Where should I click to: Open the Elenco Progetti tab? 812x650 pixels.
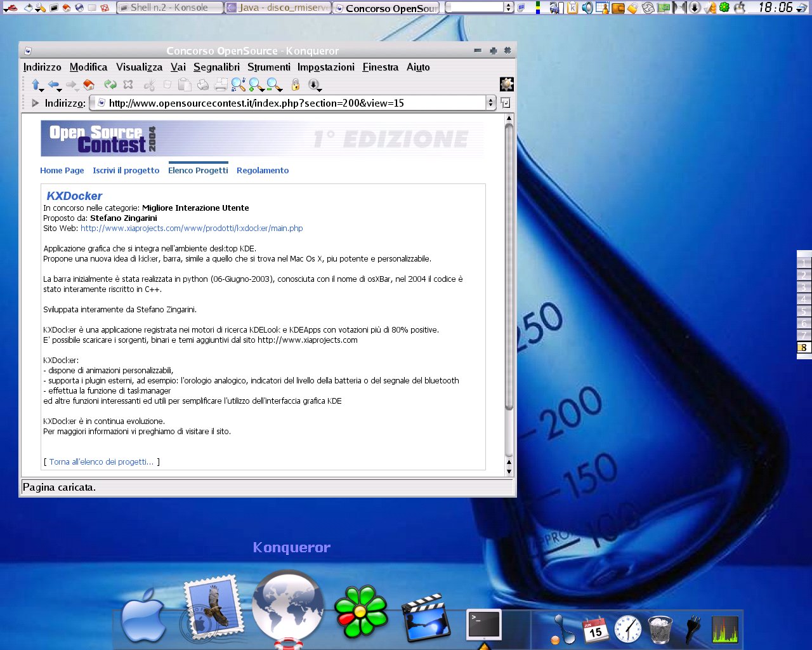pos(198,170)
